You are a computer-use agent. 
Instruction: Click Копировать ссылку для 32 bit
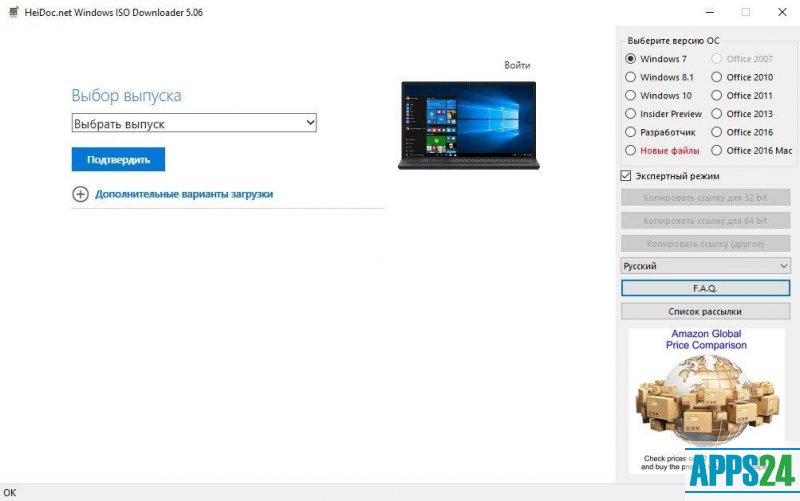[x=706, y=197]
